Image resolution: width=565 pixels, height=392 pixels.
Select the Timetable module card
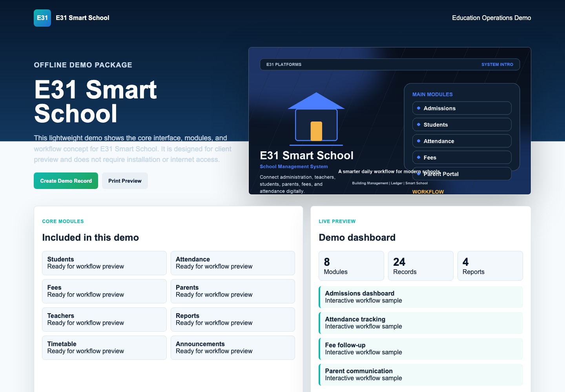pos(104,348)
